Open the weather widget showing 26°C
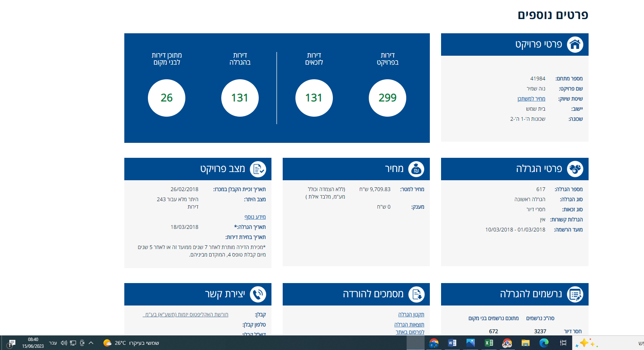Viewport: 644px width, 350px height. click(x=131, y=343)
